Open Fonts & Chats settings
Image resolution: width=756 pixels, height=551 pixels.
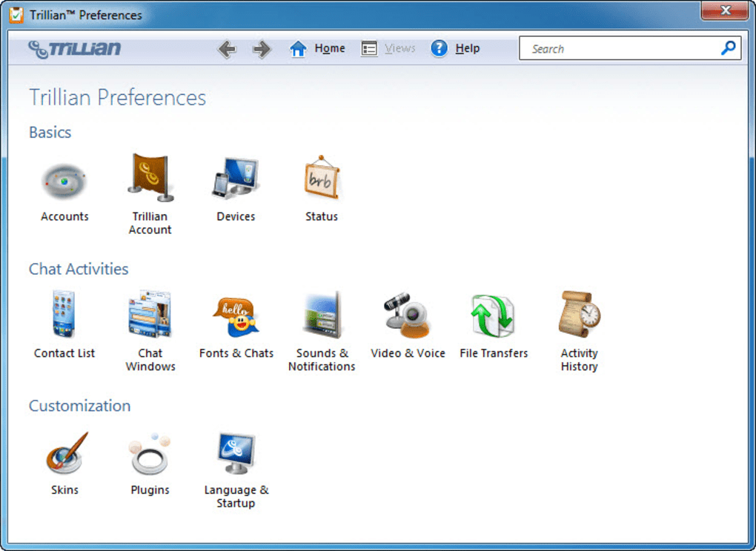[x=236, y=327]
